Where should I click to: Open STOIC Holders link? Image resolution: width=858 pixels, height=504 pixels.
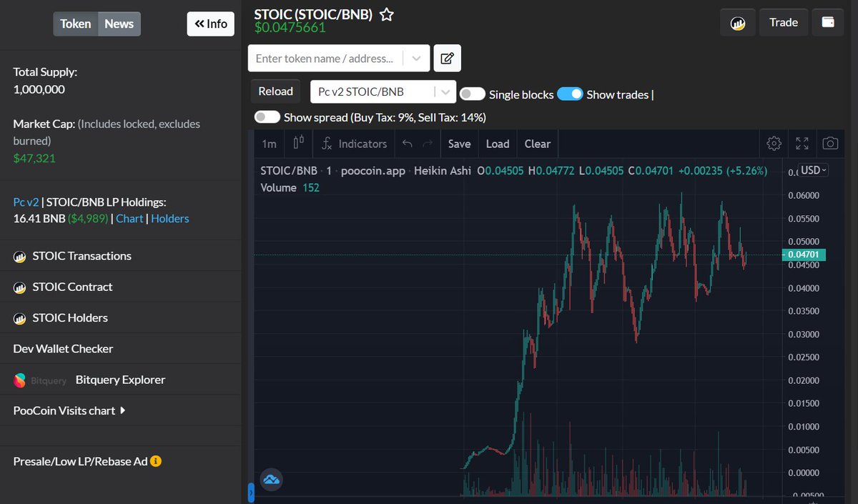click(x=70, y=317)
